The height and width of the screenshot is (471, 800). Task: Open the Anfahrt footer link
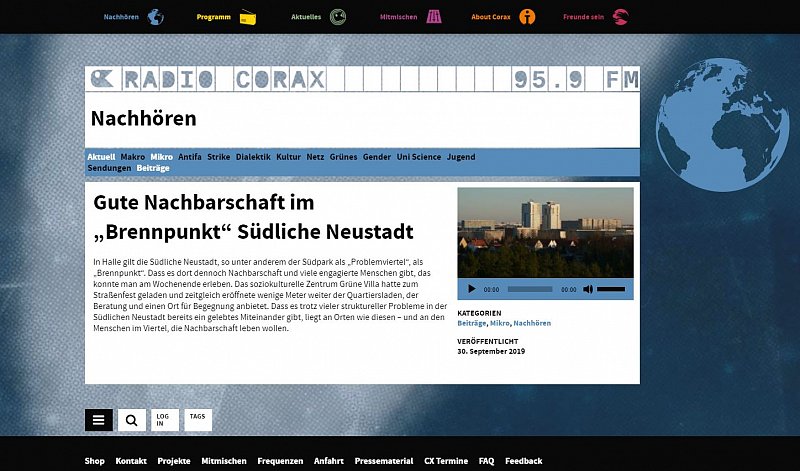(x=329, y=461)
